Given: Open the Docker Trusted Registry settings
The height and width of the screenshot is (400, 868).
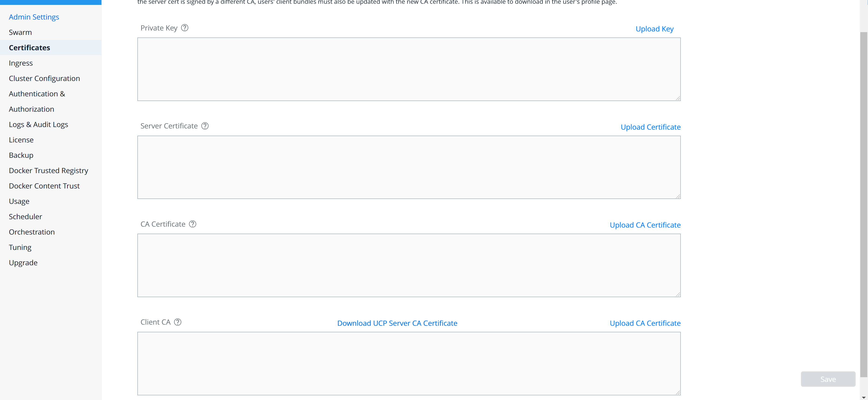Looking at the screenshot, I should point(48,171).
